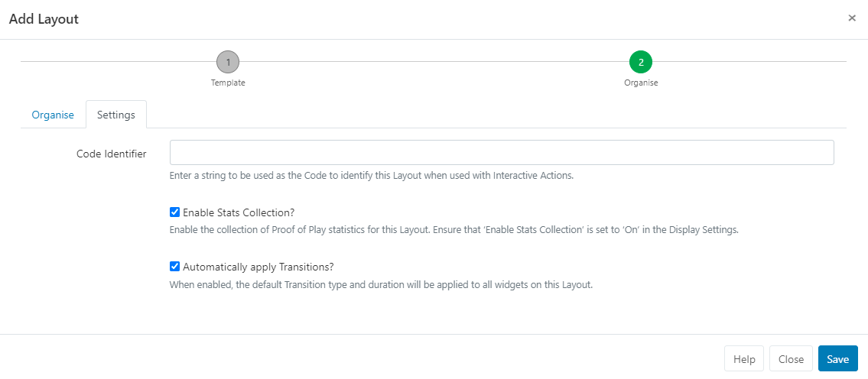Dismiss the Add Layout dialog with the X icon
868x379 pixels.
click(852, 18)
